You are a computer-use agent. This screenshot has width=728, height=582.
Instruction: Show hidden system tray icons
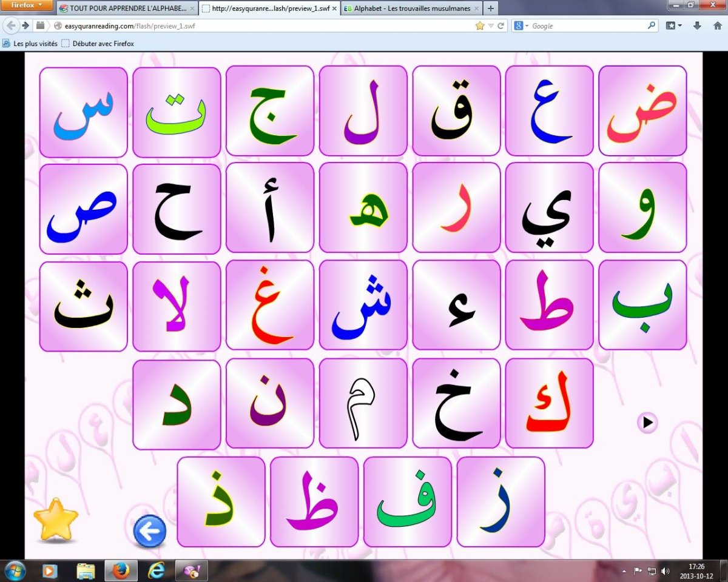tap(624, 571)
